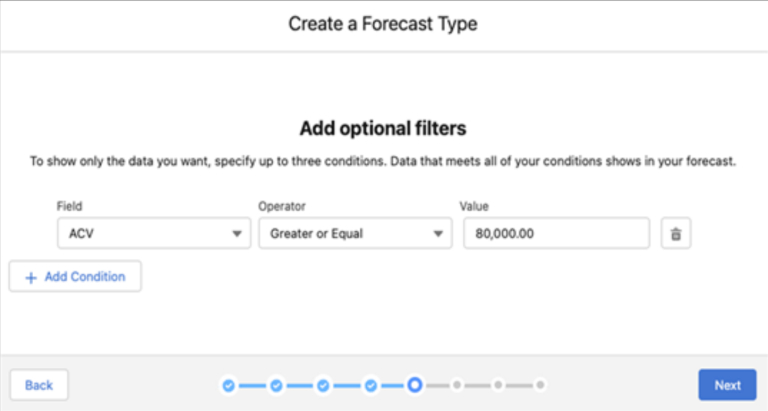Focus the Value field containing 80,000.00
768x411 pixels.
coord(555,234)
